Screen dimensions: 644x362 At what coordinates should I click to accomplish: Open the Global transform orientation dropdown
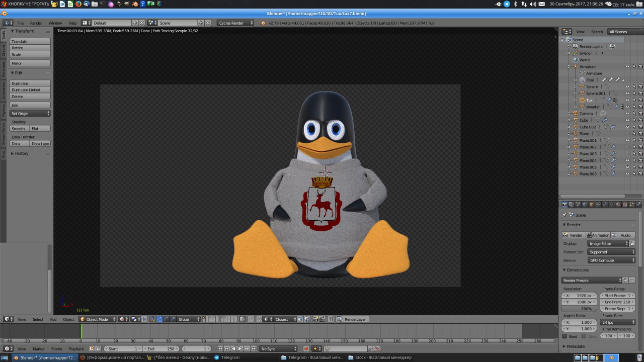pyautogui.click(x=189, y=319)
